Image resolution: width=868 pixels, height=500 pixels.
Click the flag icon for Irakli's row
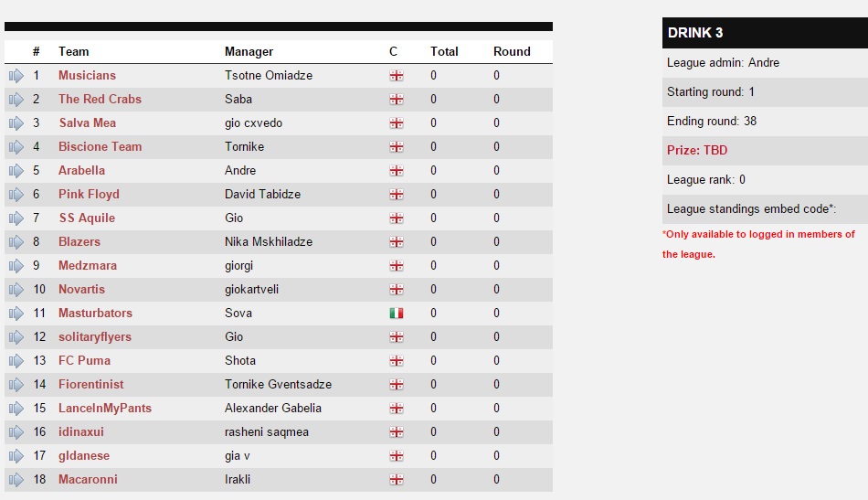coord(397,480)
